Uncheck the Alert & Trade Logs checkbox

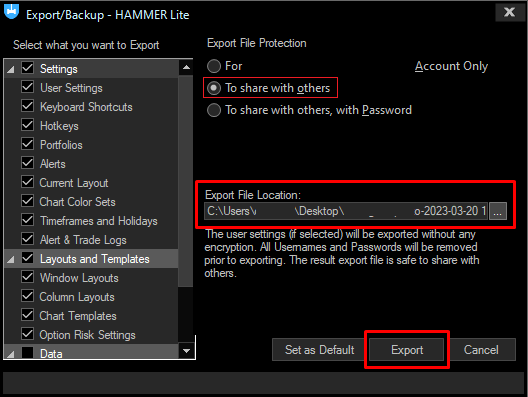28,239
